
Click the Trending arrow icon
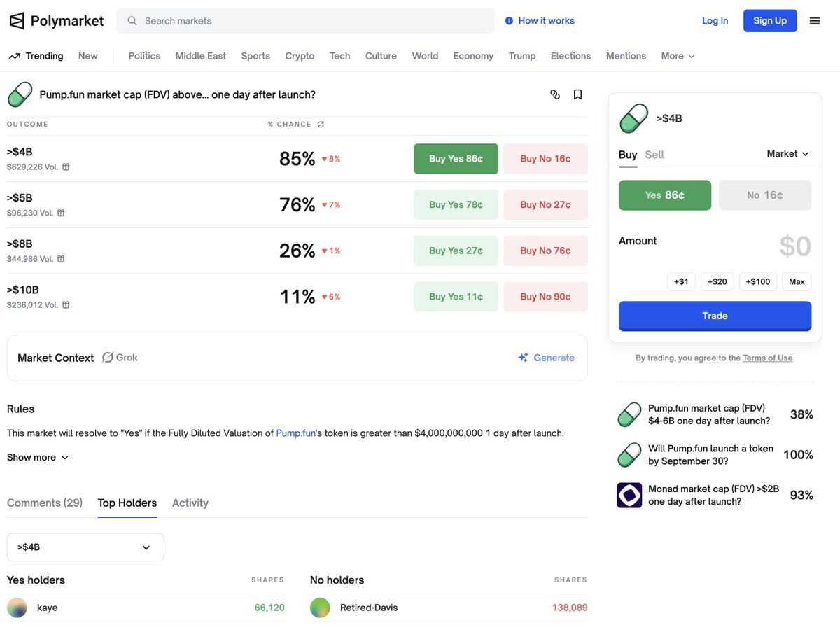[14, 56]
